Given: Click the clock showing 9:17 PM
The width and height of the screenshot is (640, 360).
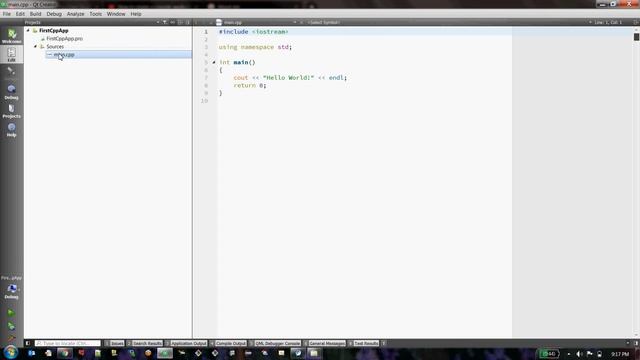Looking at the screenshot, I should pyautogui.click(x=620, y=354).
